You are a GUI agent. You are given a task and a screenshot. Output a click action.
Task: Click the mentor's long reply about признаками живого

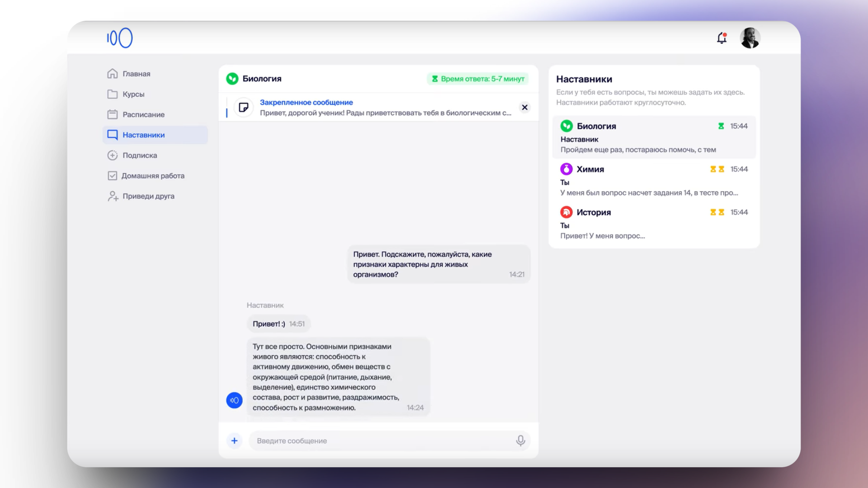point(338,377)
